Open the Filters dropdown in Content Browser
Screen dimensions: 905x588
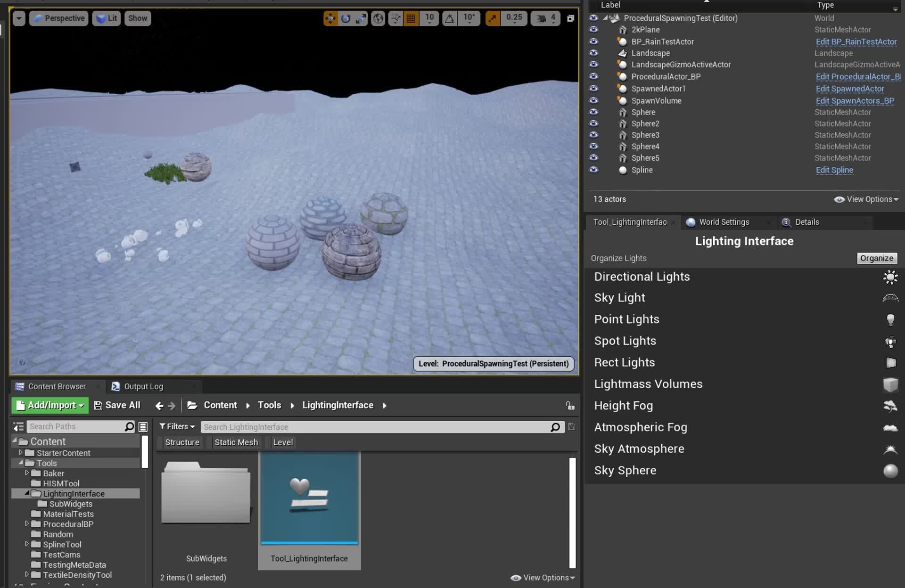177,426
